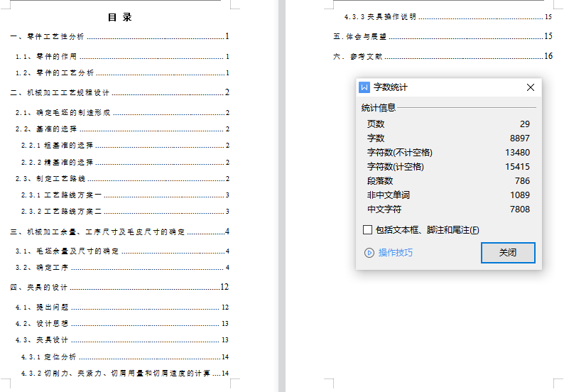The width and height of the screenshot is (564, 392).
Task: Jump to 五.体会与展望 section
Action: [x=359, y=36]
